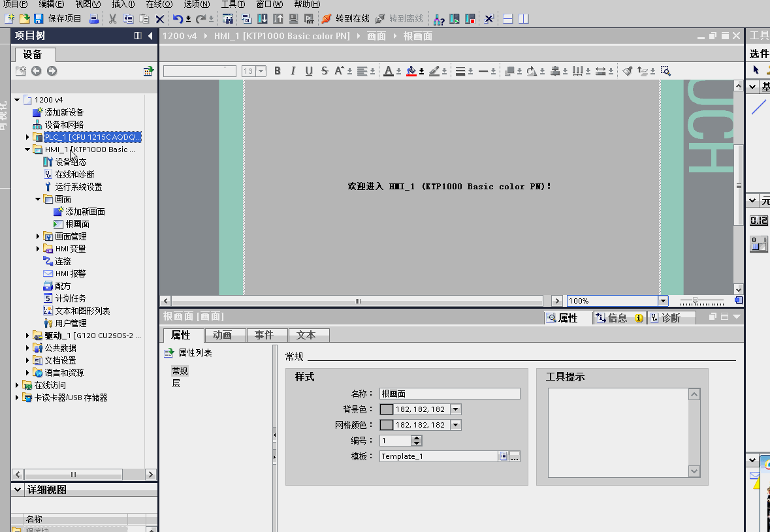This screenshot has height=532, width=770.
Task: Toggle Strikethrough text formatting
Action: (325, 70)
